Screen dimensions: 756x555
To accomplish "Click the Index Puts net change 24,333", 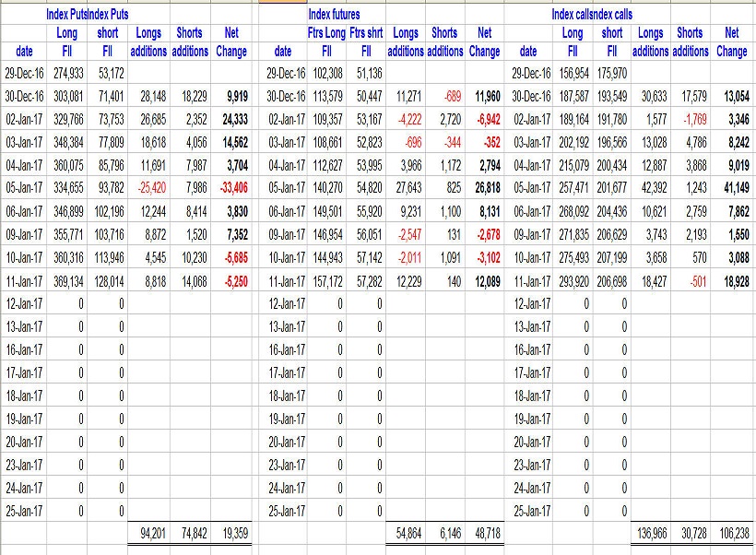I will pyautogui.click(x=231, y=119).
